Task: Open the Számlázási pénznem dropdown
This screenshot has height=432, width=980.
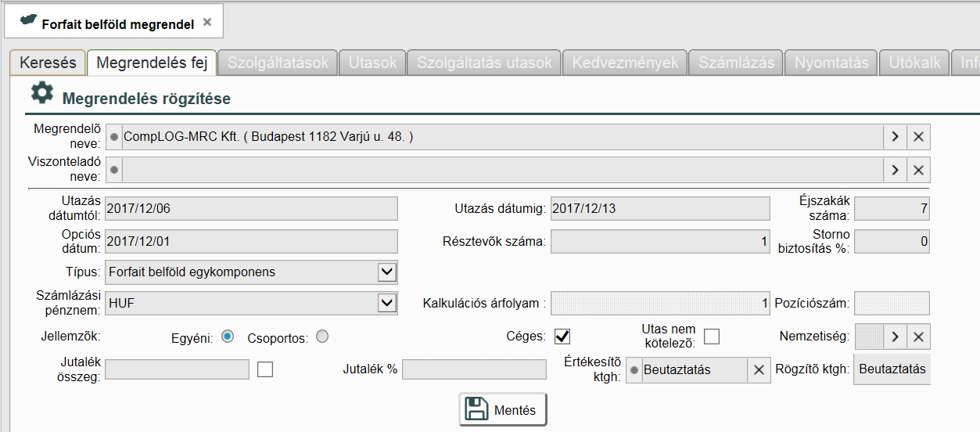Action: coord(386,303)
